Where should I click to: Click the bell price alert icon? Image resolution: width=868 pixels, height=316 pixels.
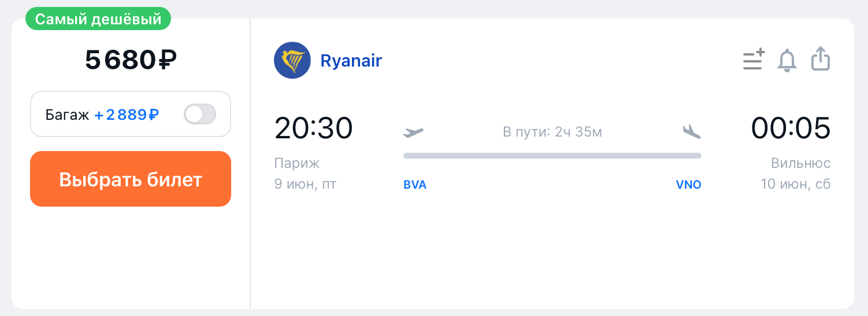pos(787,60)
